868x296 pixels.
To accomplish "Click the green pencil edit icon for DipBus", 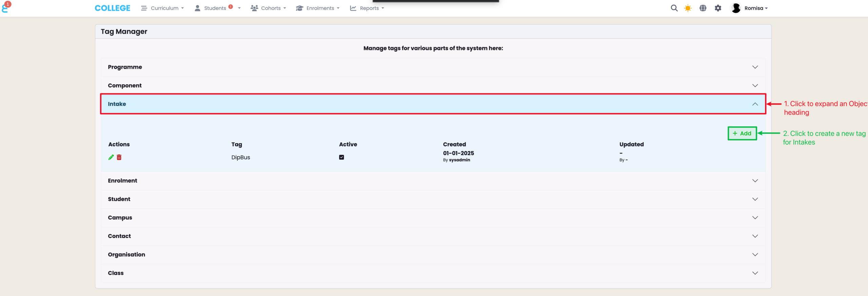I will tap(111, 157).
